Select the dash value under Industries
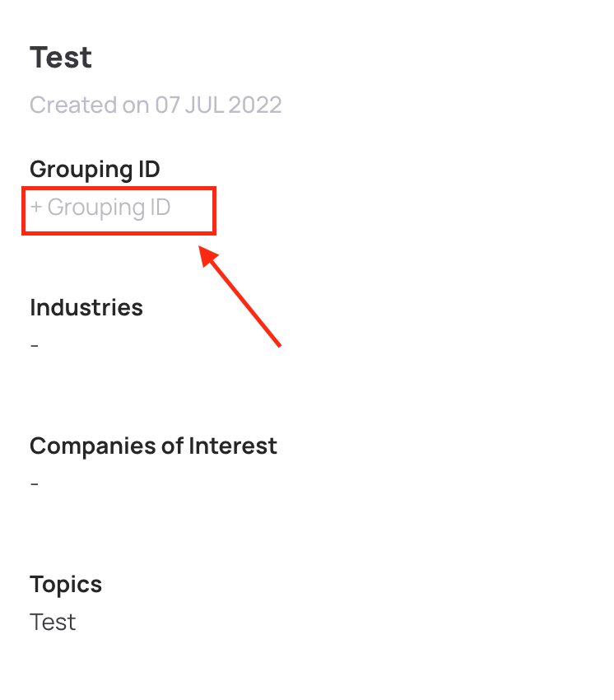 pyautogui.click(x=35, y=345)
